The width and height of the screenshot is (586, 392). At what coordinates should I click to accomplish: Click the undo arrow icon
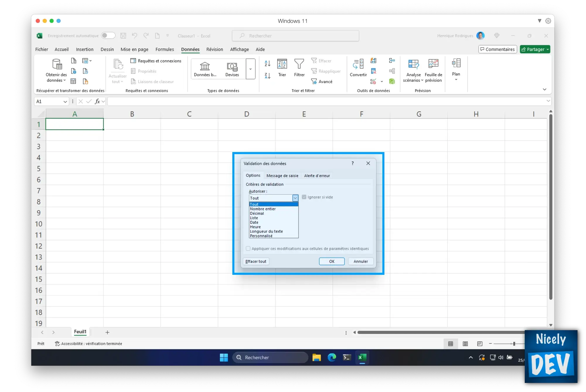point(134,36)
